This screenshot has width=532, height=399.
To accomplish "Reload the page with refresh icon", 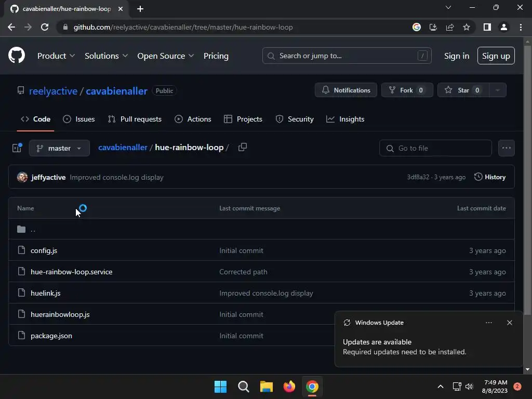I will click(45, 27).
